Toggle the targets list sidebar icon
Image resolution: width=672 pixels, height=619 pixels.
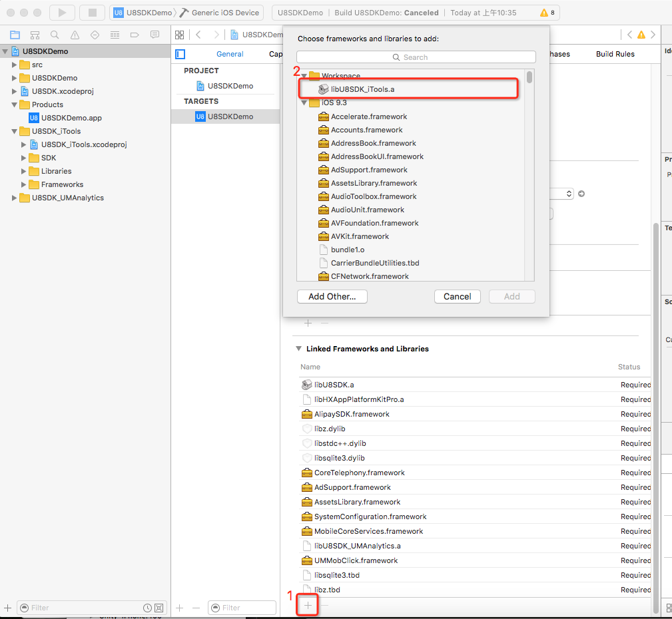(x=180, y=54)
